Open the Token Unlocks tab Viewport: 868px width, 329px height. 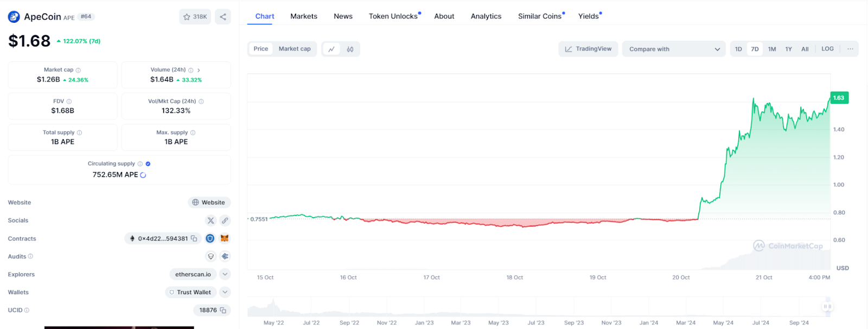pyautogui.click(x=394, y=16)
